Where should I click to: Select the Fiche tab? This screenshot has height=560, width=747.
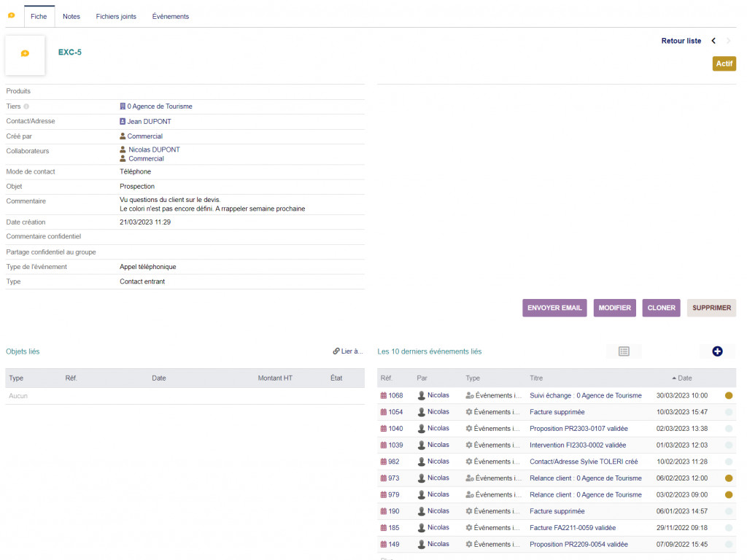coord(39,16)
